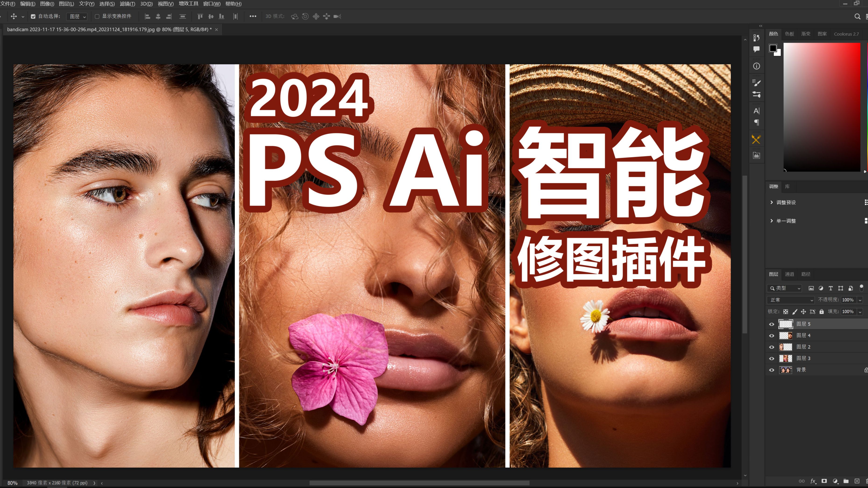
Task: Click the 80% zoom level field
Action: [x=12, y=483]
